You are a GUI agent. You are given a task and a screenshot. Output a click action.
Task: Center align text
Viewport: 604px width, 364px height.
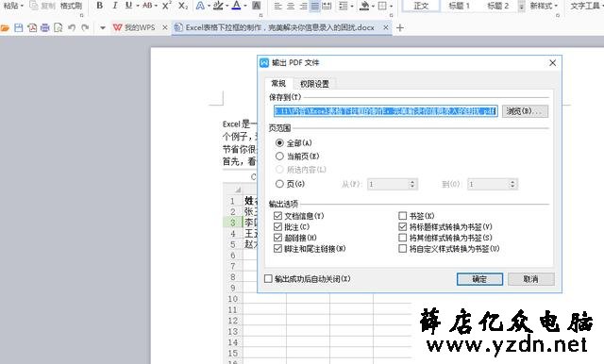[291, 6]
